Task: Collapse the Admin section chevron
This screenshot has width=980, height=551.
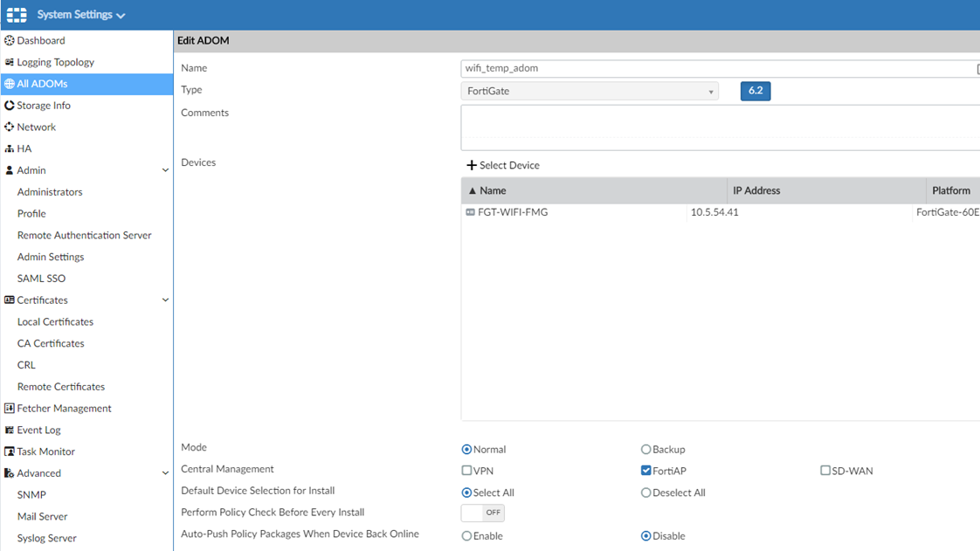Action: [x=165, y=170]
